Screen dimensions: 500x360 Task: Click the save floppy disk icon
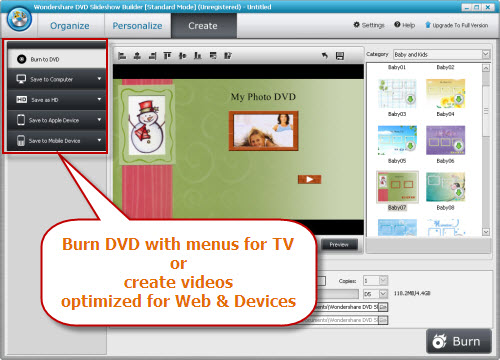[x=340, y=56]
